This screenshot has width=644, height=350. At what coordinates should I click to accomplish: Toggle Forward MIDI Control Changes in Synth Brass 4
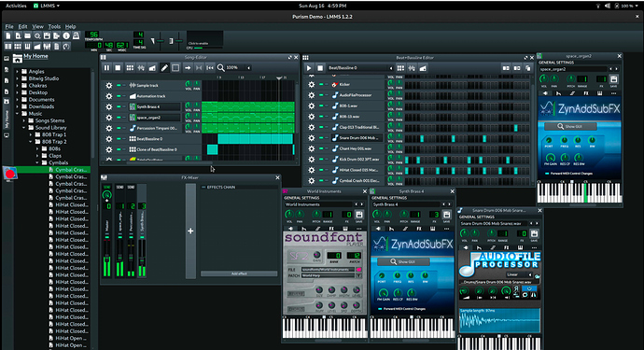pyautogui.click(x=380, y=309)
